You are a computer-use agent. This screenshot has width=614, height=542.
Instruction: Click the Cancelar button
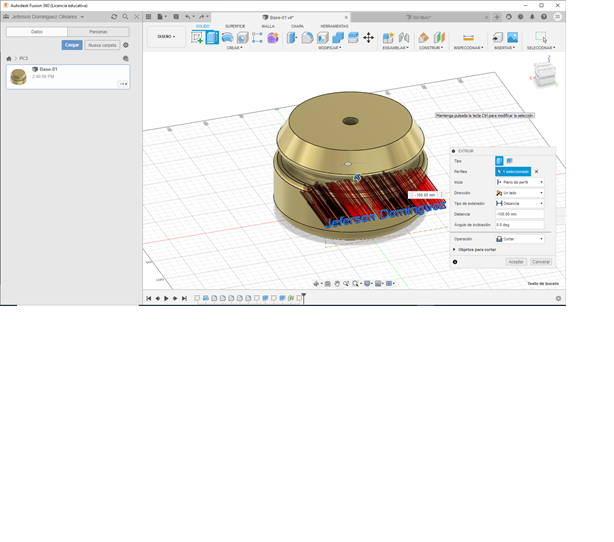click(541, 262)
